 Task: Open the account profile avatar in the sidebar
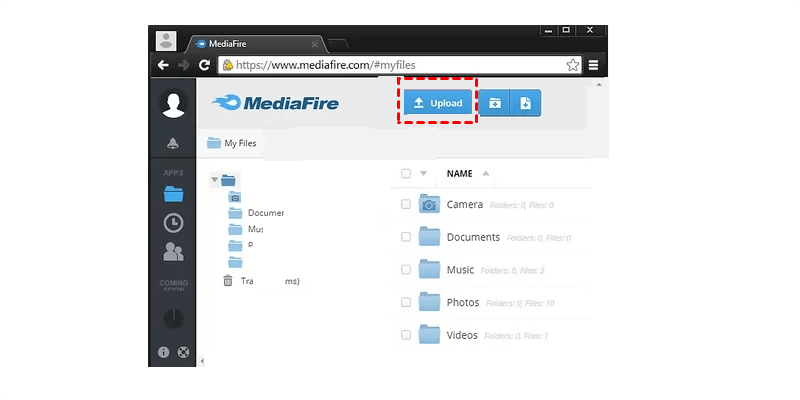(x=173, y=104)
